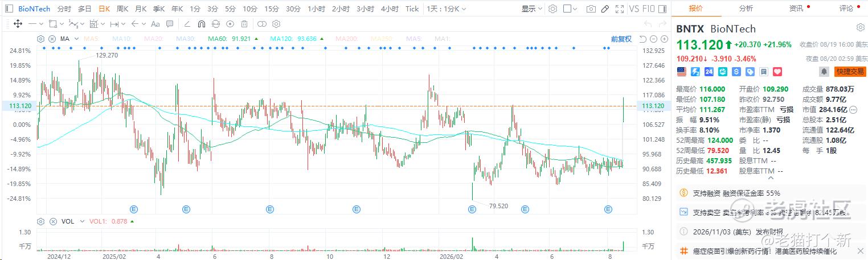Viewport: 868px width, 260px height.
Task: Select the Aa text annotation tool
Action: click(155, 24)
